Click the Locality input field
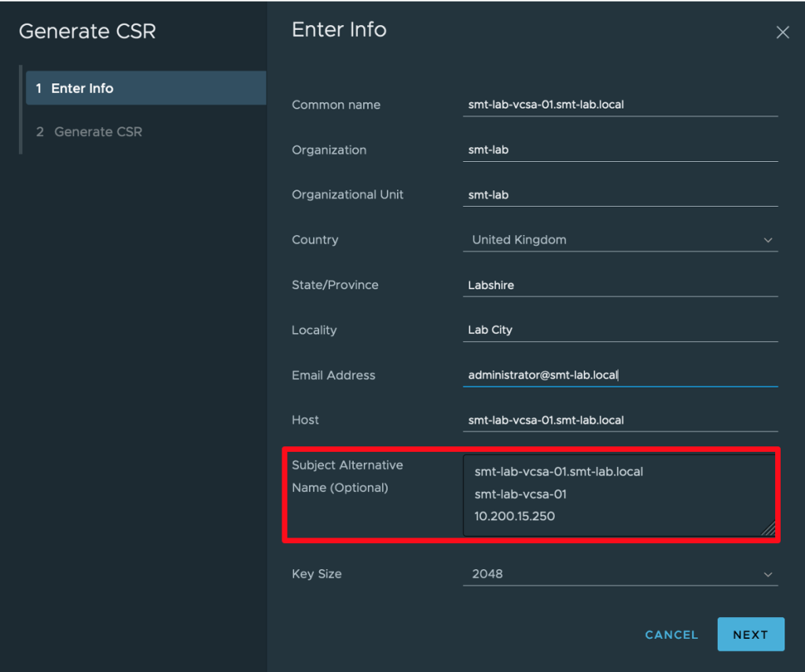Viewport: 805px width, 672px height. 619,330
